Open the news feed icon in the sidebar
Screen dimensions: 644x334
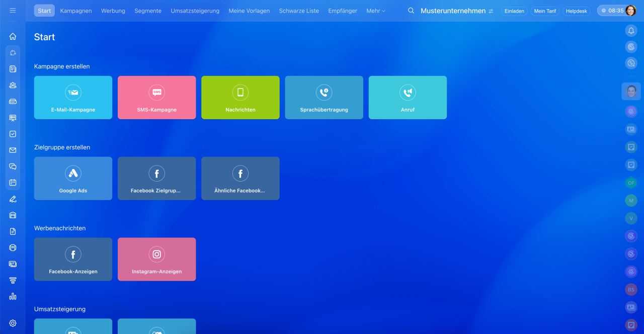tap(13, 69)
